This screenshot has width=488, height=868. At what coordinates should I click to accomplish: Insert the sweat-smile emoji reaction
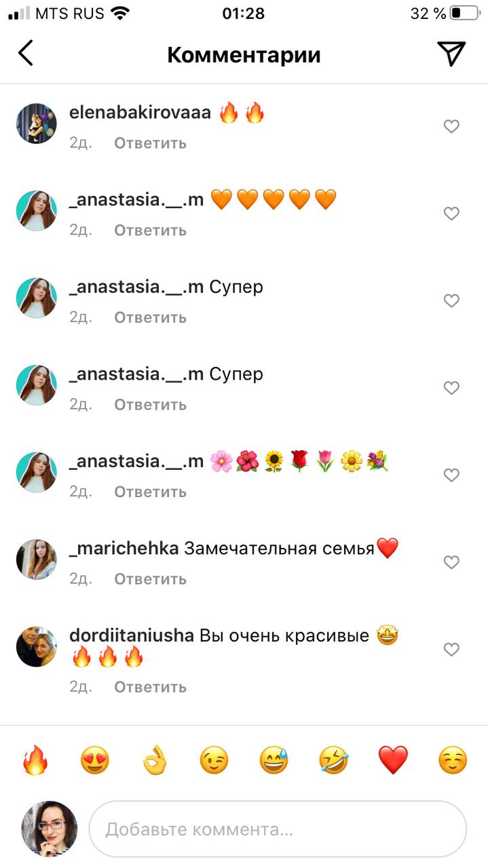[274, 760]
